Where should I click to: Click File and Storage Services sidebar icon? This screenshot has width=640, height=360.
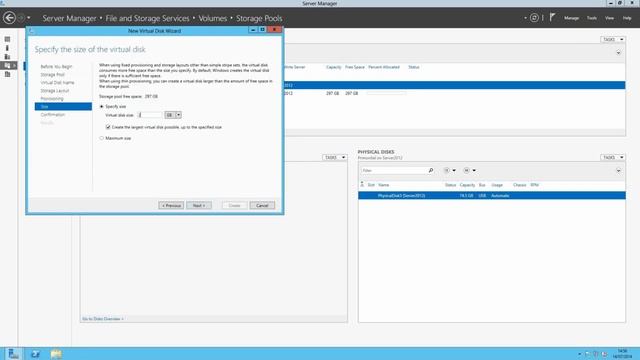tap(8, 65)
